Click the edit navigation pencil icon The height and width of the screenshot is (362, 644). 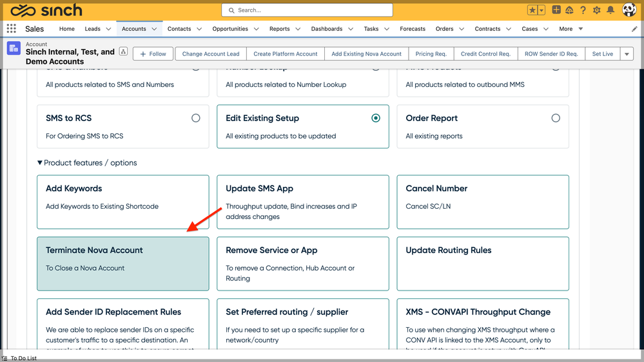[634, 29]
